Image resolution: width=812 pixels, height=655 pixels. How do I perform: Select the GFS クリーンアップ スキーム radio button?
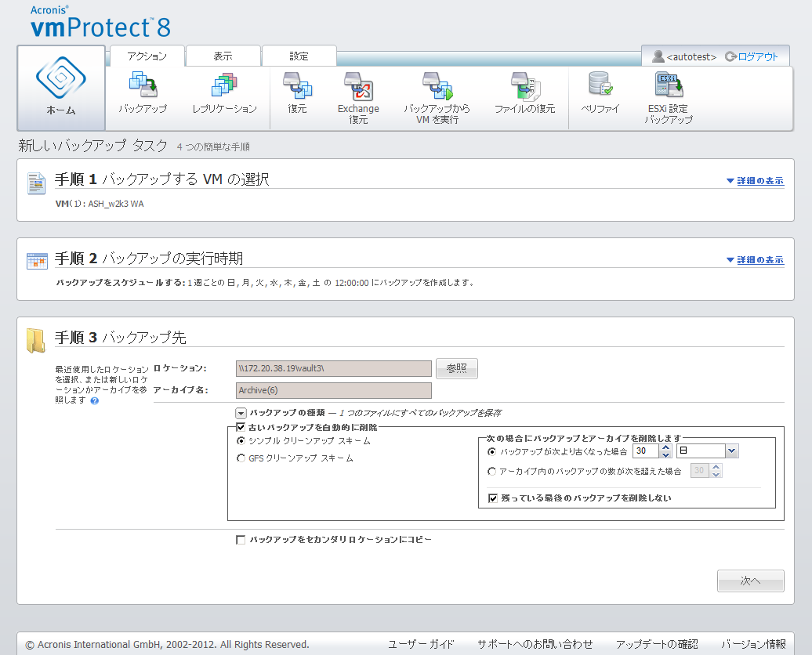tap(241, 458)
